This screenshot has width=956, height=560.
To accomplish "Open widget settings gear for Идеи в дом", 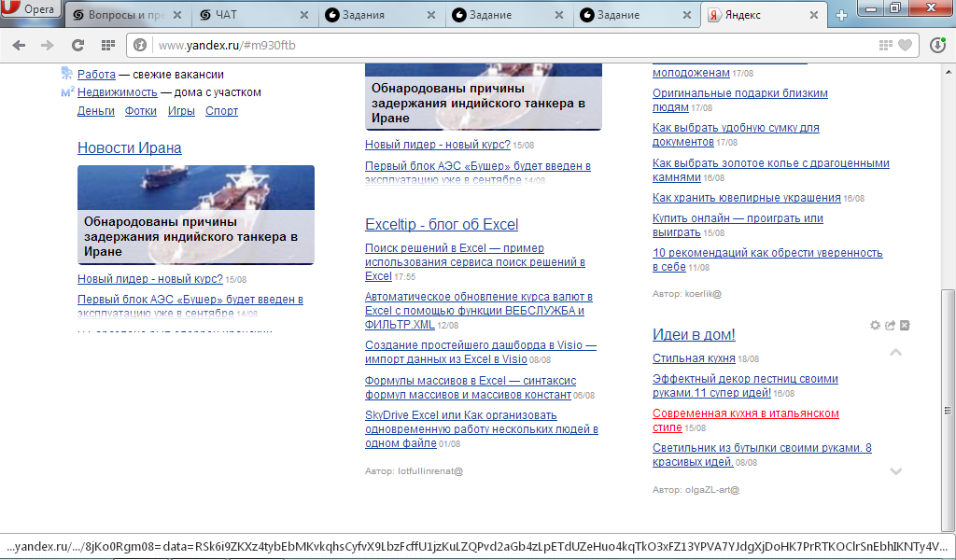I will 875,326.
